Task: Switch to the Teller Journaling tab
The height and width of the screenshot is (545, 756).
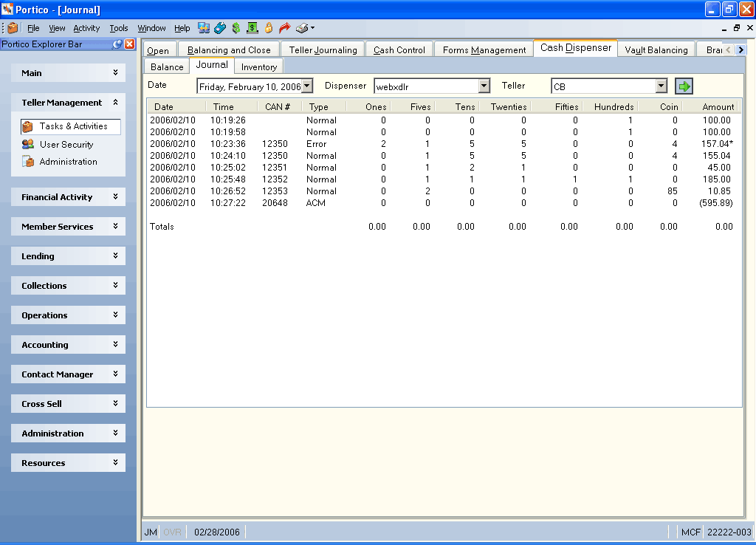Action: pos(323,49)
